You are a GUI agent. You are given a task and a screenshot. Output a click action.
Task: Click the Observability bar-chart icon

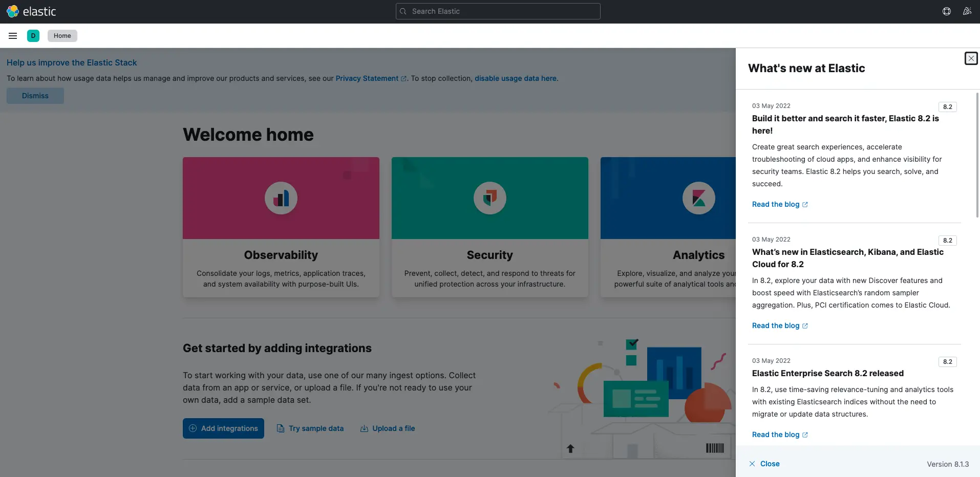(281, 198)
